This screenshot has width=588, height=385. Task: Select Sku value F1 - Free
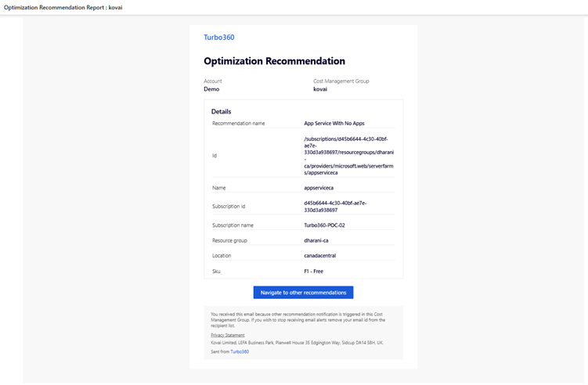[313, 272]
